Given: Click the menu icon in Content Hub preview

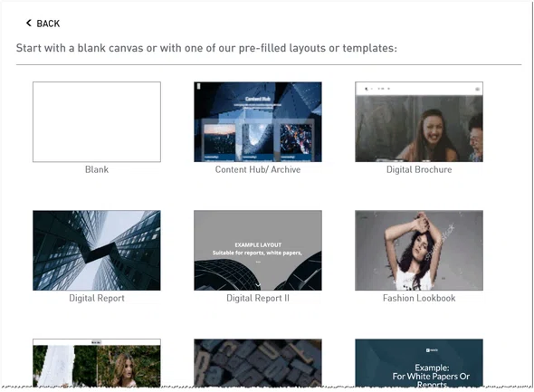Looking at the screenshot, I should 199,87.
